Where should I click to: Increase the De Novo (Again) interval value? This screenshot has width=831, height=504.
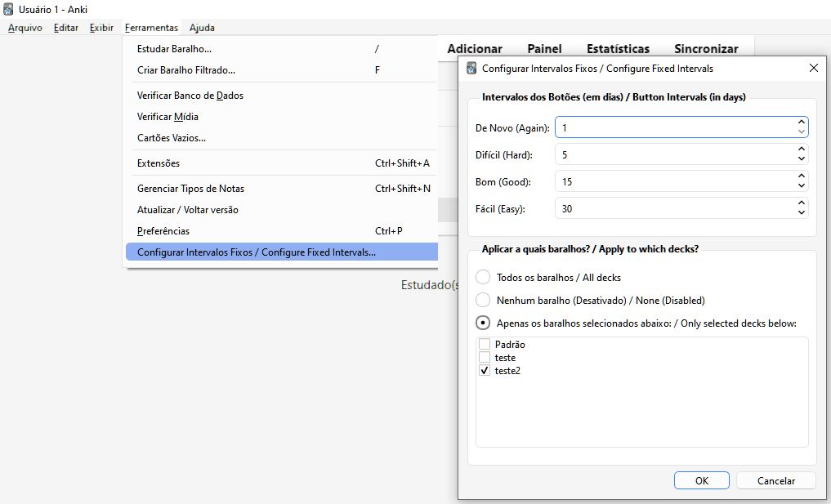[801, 123]
